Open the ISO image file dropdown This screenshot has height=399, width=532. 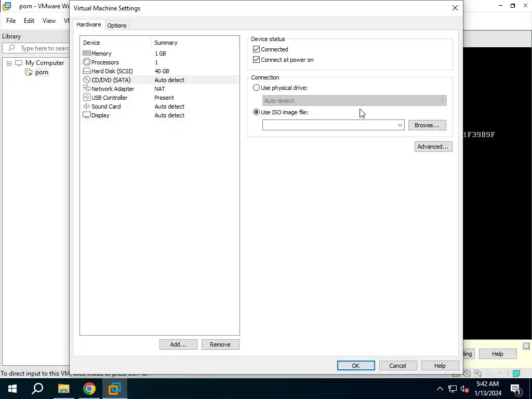click(400, 125)
